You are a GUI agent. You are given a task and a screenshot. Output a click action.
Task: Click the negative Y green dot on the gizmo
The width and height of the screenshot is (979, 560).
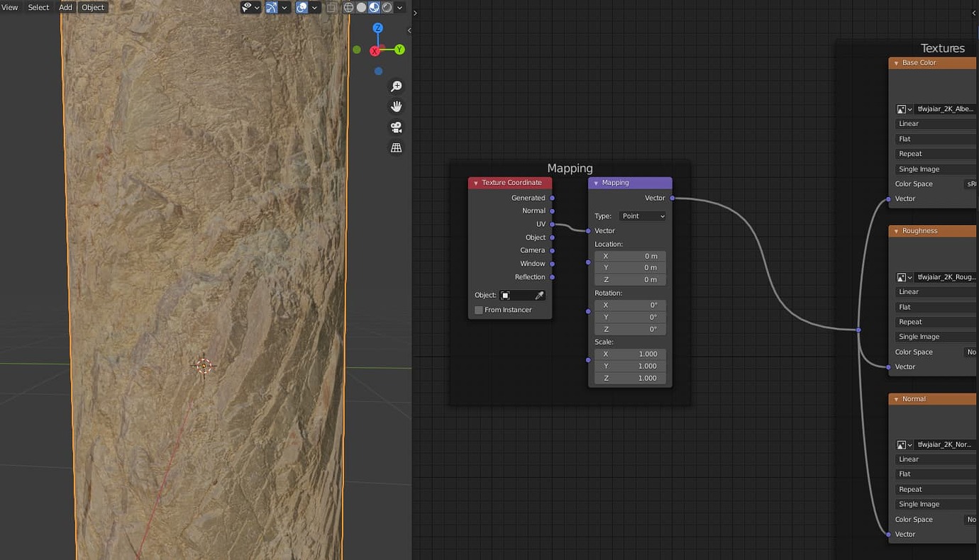(357, 50)
